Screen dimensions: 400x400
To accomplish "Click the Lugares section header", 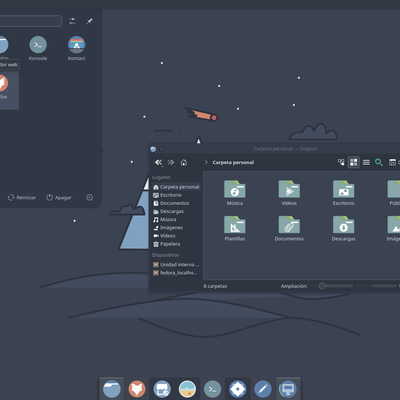I will pyautogui.click(x=161, y=177).
